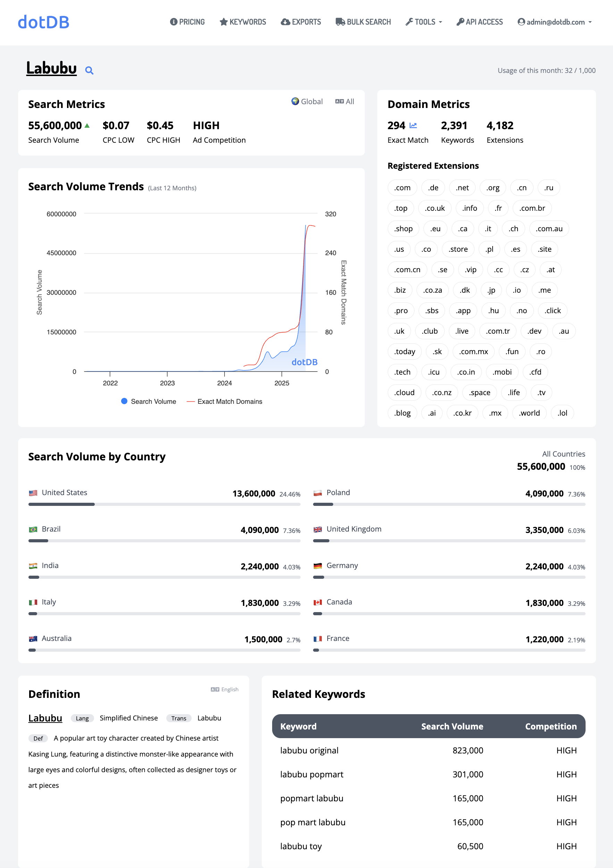Expand the English language selector in Definition
Screen dimensions: 613x868
tap(225, 689)
